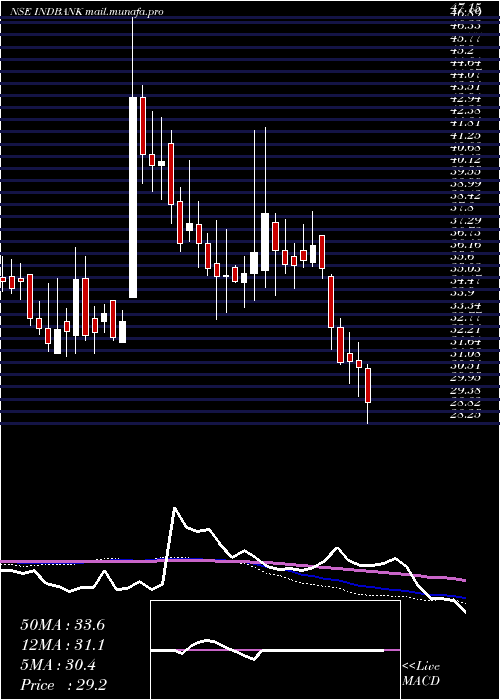500x700 pixels.
Task: Select the 50MA : 33.6 reading
Action: [x=62, y=625]
